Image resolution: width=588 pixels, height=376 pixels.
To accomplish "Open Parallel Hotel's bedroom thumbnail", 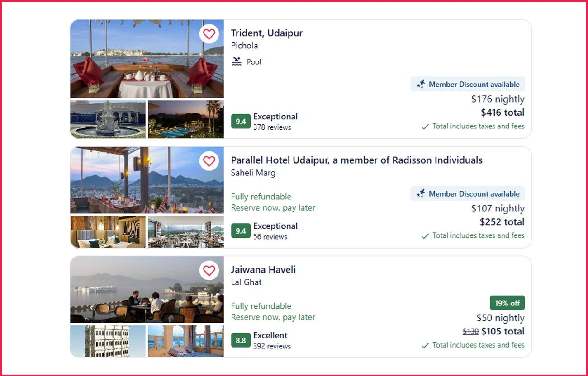I will pos(108,232).
